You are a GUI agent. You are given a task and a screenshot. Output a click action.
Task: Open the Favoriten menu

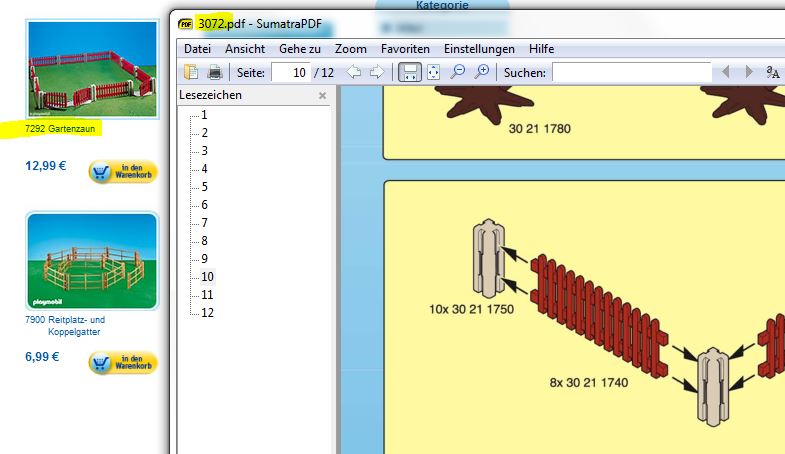(x=405, y=49)
